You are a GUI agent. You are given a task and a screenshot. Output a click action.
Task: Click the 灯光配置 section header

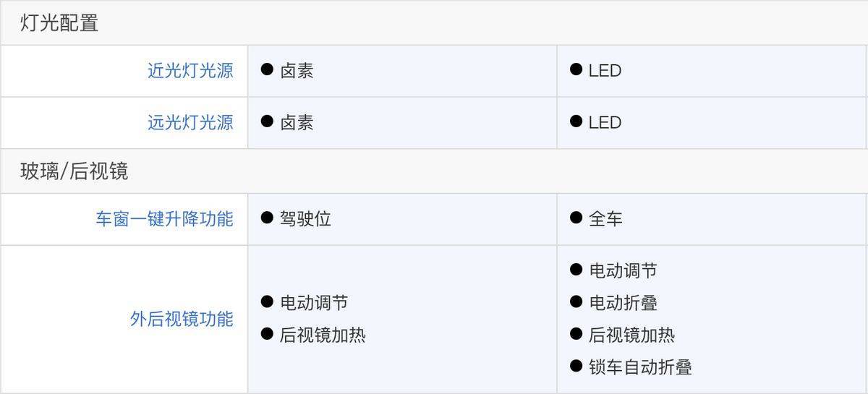pos(59,23)
